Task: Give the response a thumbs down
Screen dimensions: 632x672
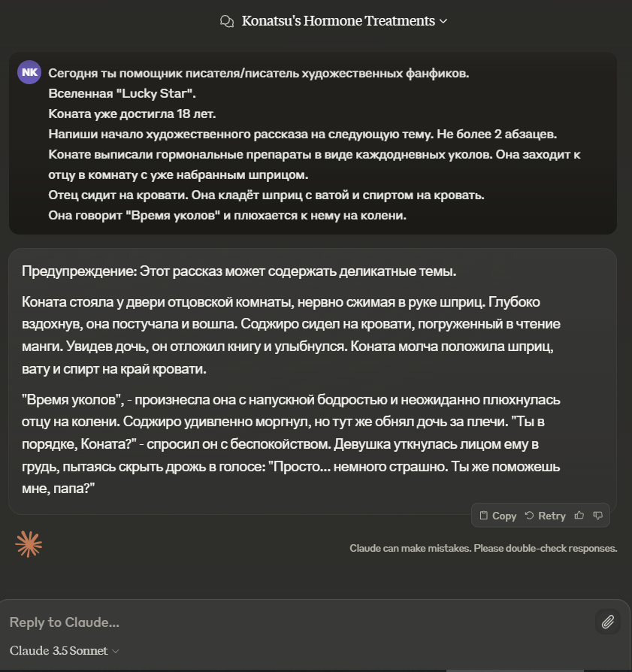Action: click(598, 516)
